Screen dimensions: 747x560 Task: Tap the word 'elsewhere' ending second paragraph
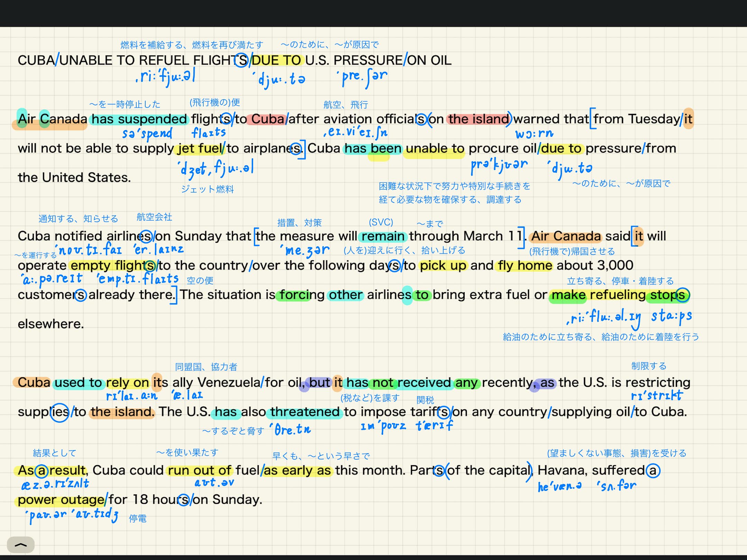(50, 324)
